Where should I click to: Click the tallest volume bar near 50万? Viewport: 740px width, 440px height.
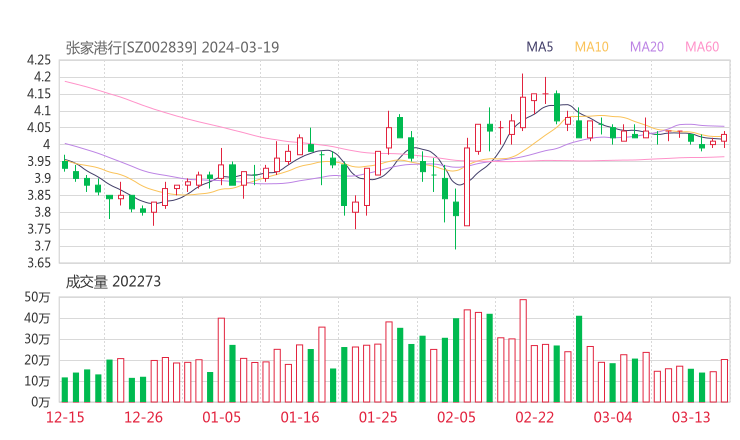click(523, 351)
